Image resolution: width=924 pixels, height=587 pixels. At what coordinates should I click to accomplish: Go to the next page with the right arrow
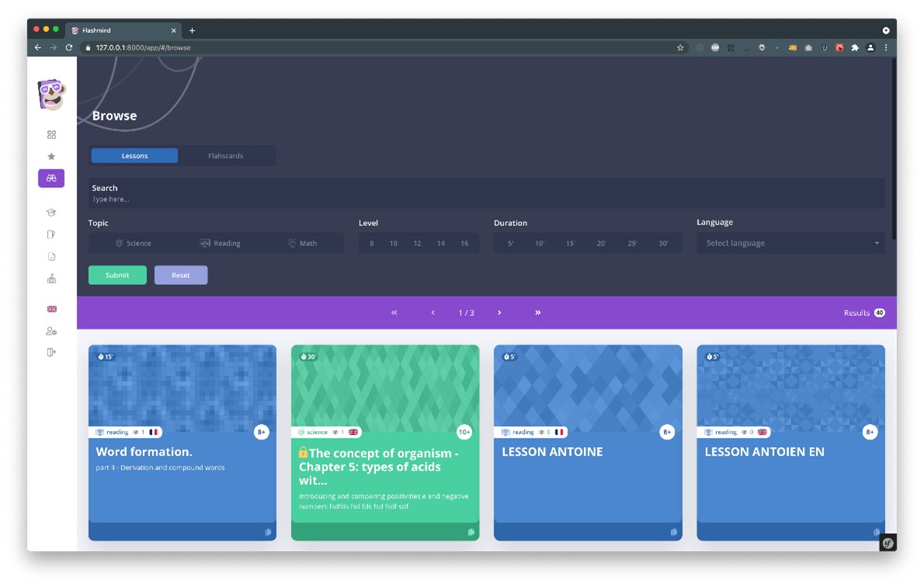tap(499, 312)
